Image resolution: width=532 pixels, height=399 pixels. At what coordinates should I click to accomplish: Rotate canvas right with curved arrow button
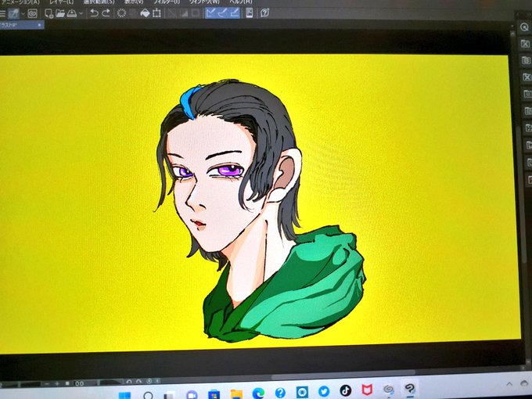point(138,382)
